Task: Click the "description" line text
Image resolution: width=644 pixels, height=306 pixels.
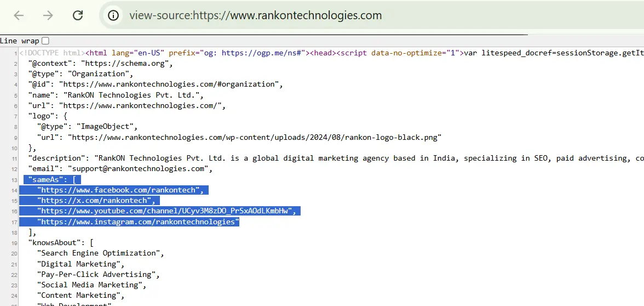Action: point(336,158)
